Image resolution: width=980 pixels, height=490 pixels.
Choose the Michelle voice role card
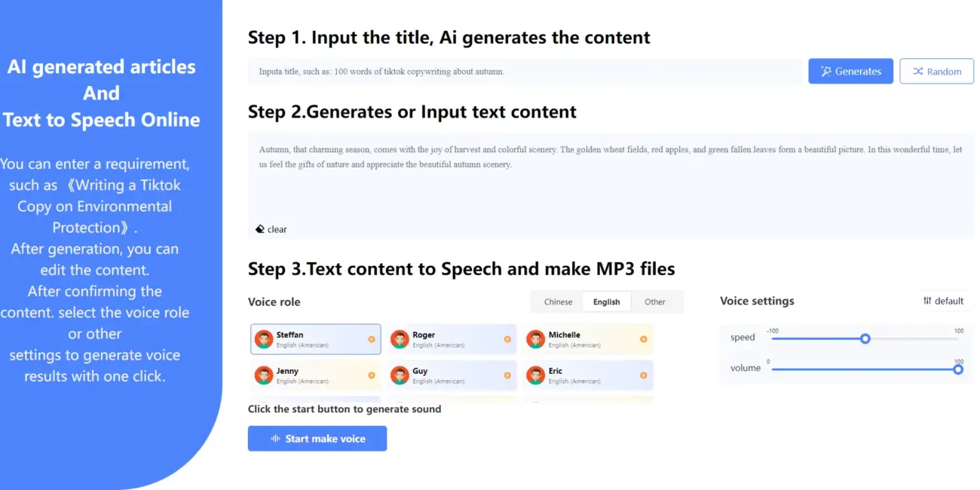pyautogui.click(x=588, y=339)
